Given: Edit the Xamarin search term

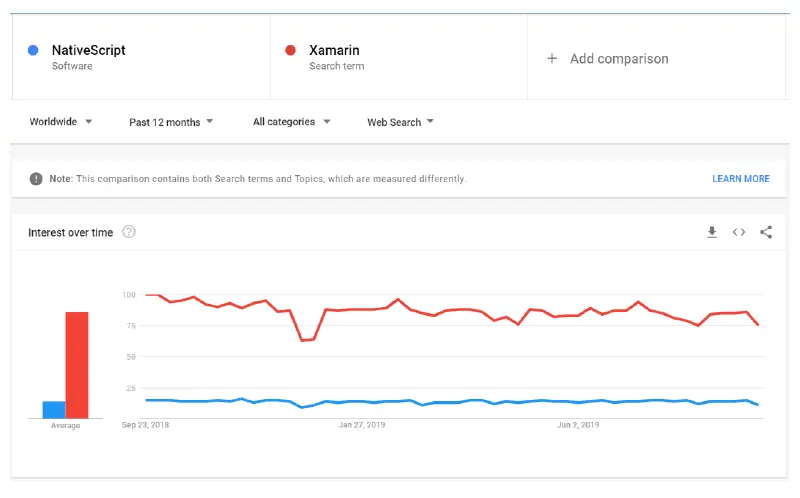Looking at the screenshot, I should pyautogui.click(x=334, y=50).
